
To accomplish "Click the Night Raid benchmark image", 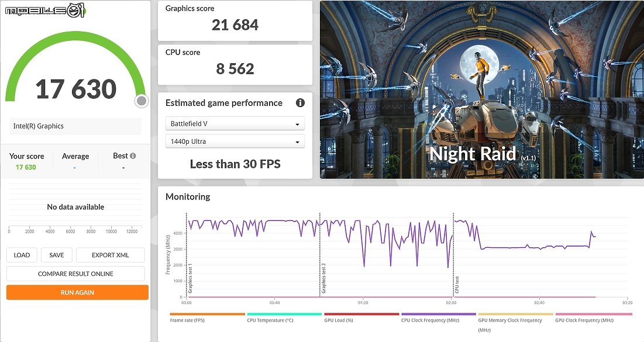I will point(482,89).
